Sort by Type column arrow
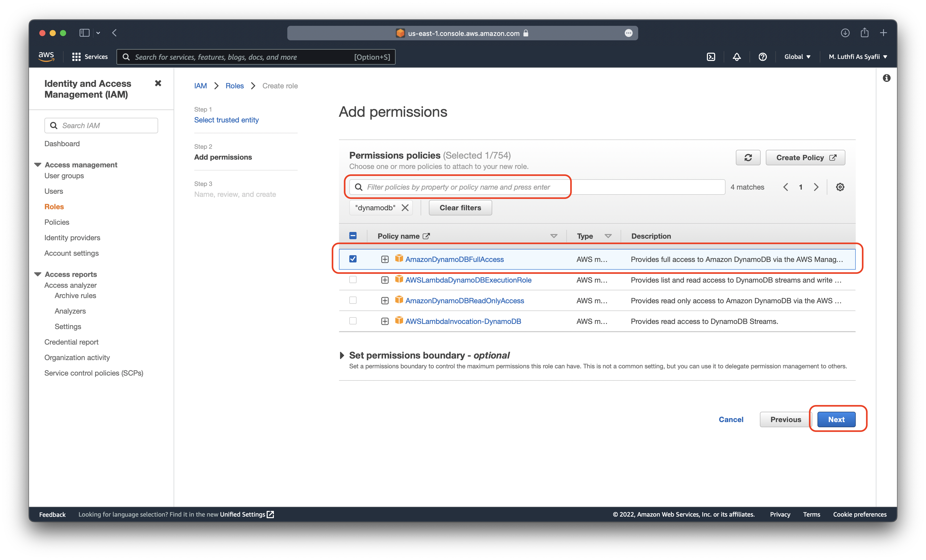 [608, 236]
